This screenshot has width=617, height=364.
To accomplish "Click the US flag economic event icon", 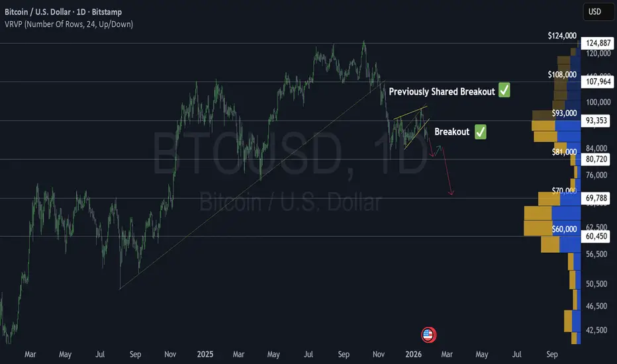I will pyautogui.click(x=428, y=335).
